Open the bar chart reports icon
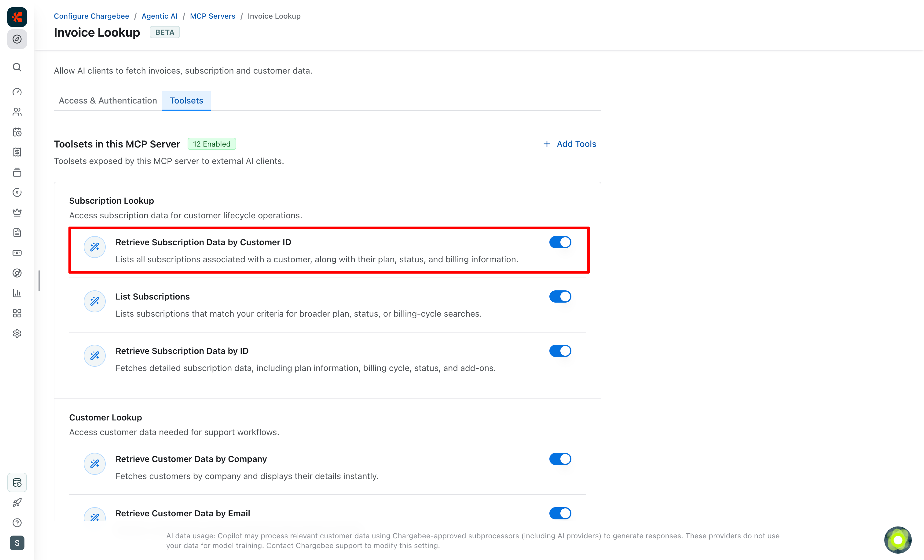This screenshot has width=924, height=560. [17, 293]
